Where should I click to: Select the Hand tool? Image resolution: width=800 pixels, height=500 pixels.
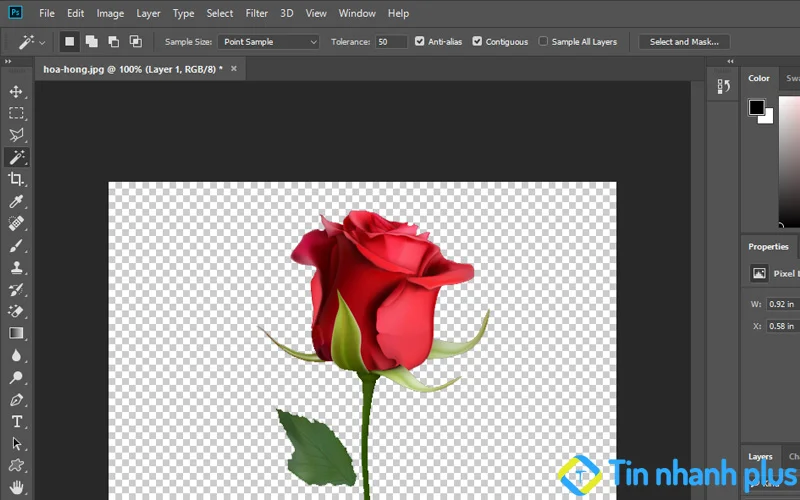click(16, 487)
